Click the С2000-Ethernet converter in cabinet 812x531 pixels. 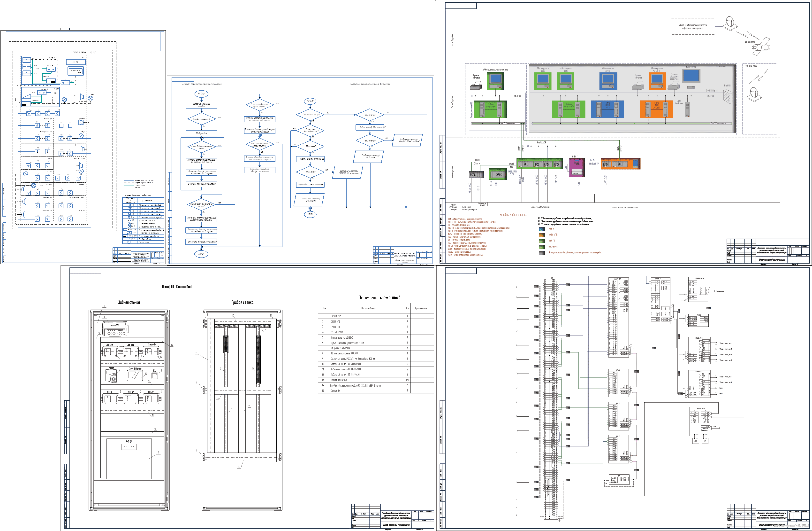(134, 376)
